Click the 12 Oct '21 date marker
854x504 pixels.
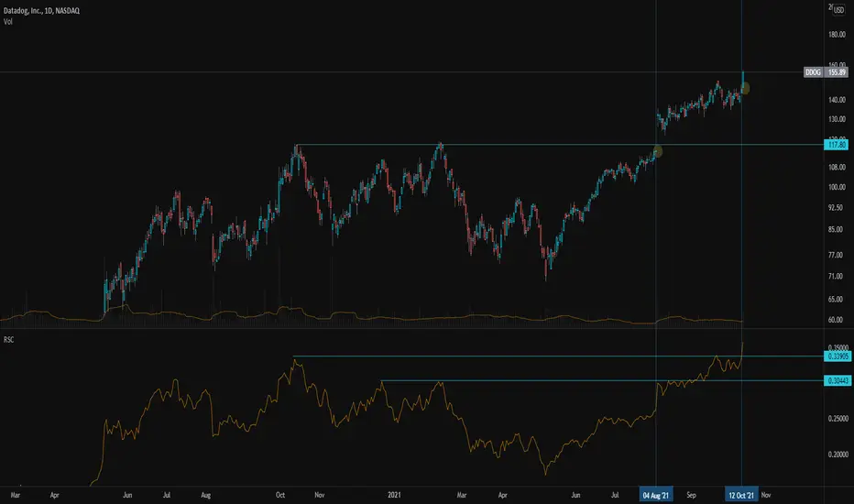pos(741,495)
